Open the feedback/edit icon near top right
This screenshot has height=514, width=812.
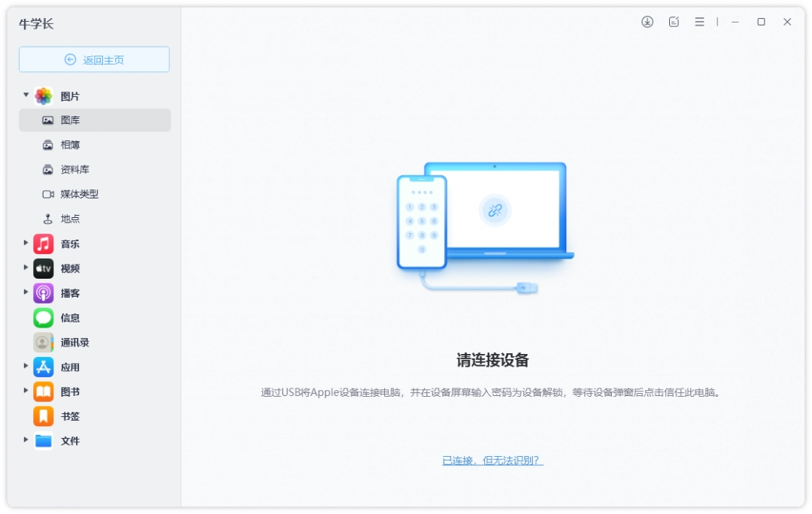click(x=673, y=22)
